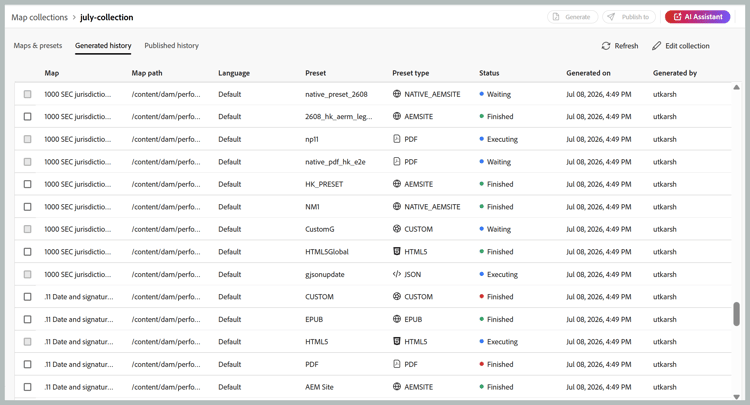Click the Preset column header

[316, 73]
